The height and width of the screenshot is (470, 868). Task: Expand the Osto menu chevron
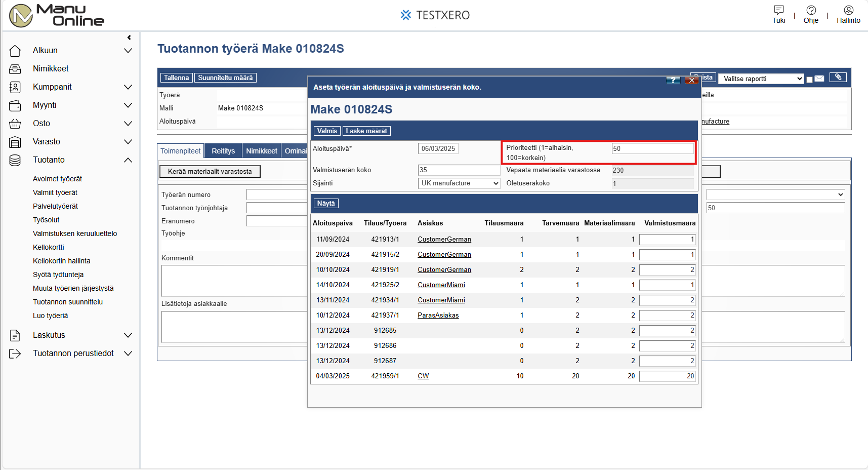pos(128,124)
